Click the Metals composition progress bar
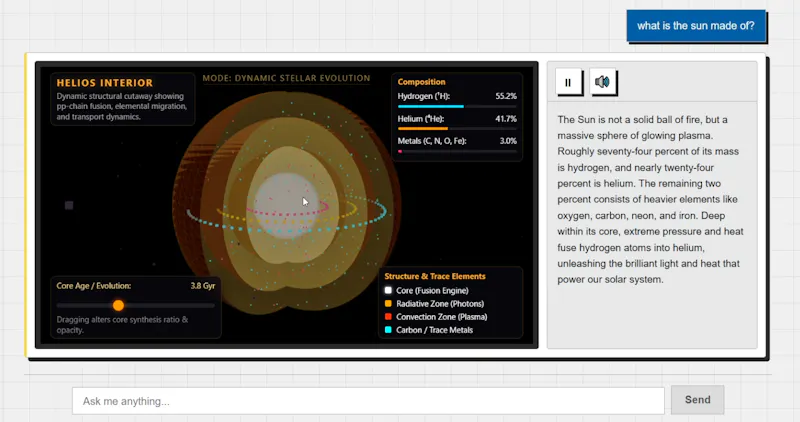This screenshot has height=422, width=800. click(457, 152)
